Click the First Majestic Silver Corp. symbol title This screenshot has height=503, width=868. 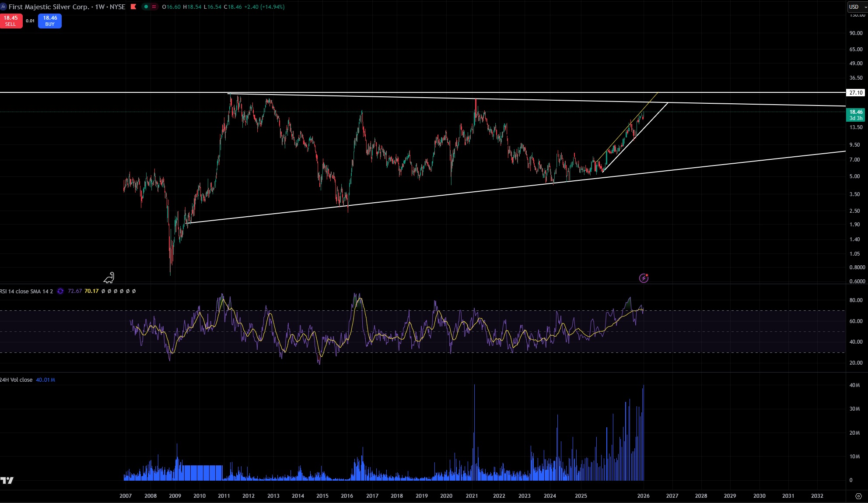click(48, 7)
